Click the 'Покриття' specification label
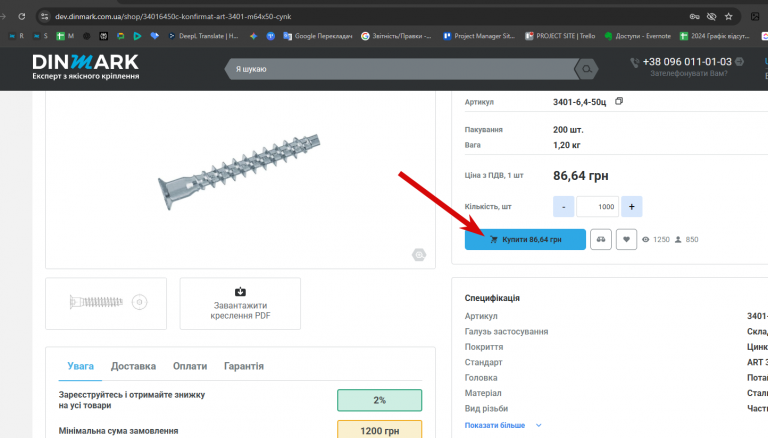 484,347
